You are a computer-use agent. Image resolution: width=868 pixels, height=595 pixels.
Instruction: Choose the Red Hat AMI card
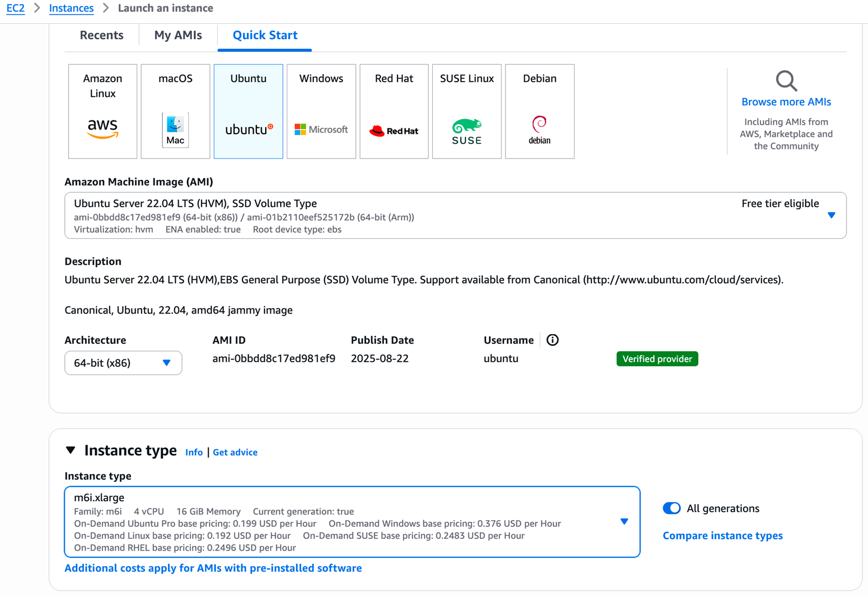click(394, 111)
